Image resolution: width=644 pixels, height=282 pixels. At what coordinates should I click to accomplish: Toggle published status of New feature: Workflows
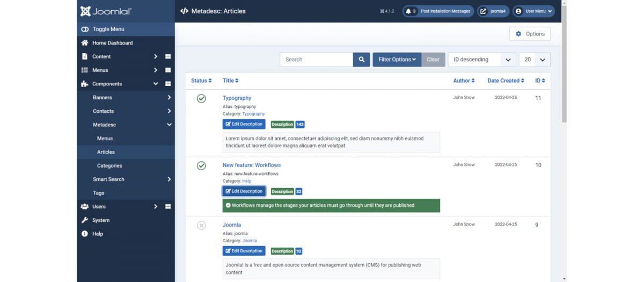[201, 165]
